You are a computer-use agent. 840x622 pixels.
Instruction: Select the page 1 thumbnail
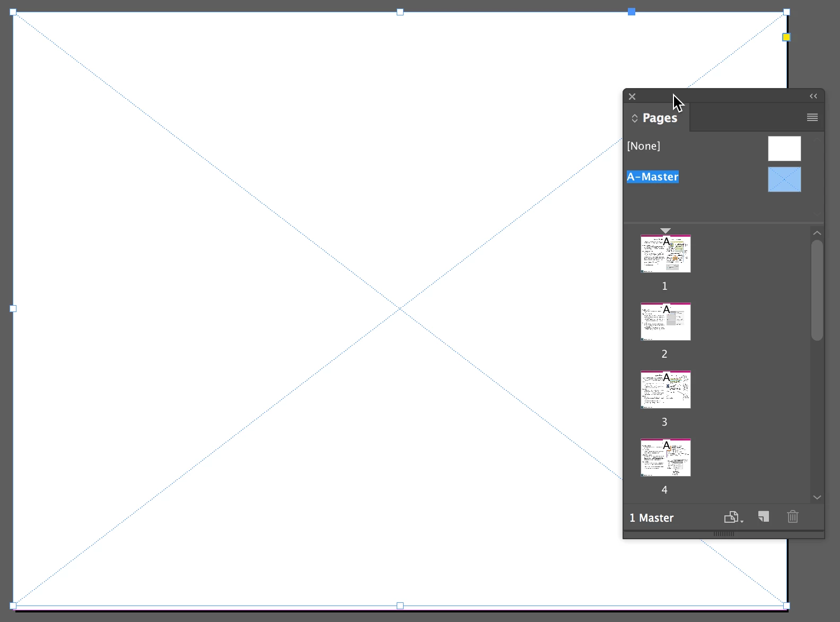(x=666, y=254)
